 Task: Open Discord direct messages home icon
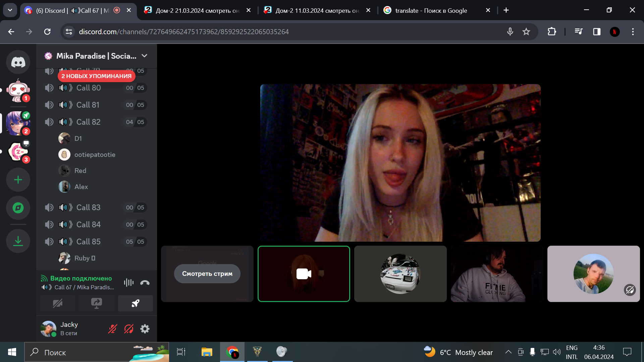18,62
